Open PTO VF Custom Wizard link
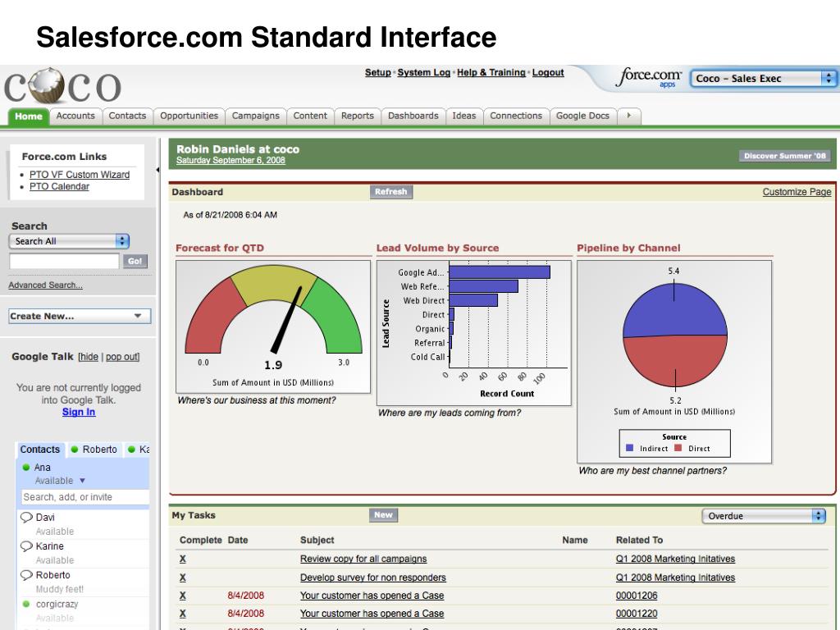840x630 pixels. pyautogui.click(x=80, y=175)
